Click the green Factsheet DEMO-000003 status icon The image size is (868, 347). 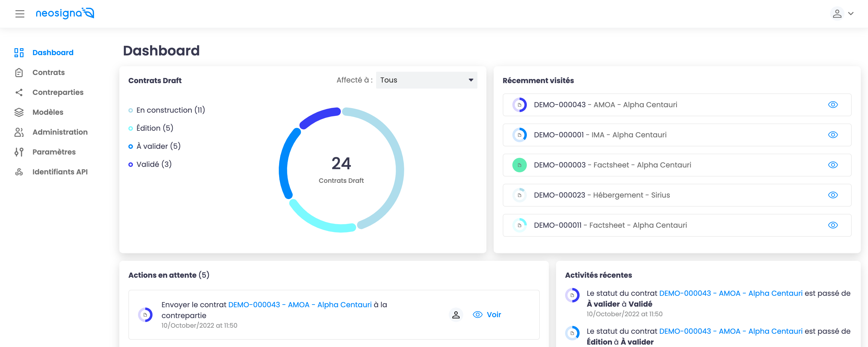pos(519,165)
